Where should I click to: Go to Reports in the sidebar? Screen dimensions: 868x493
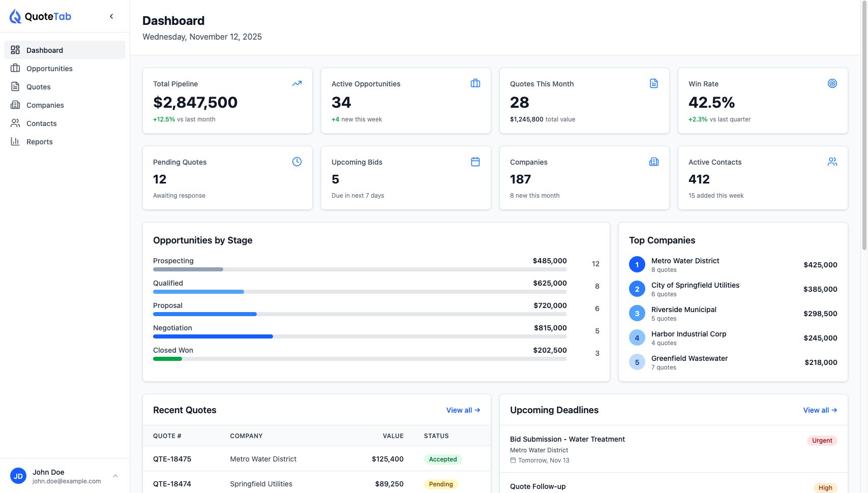(x=40, y=142)
